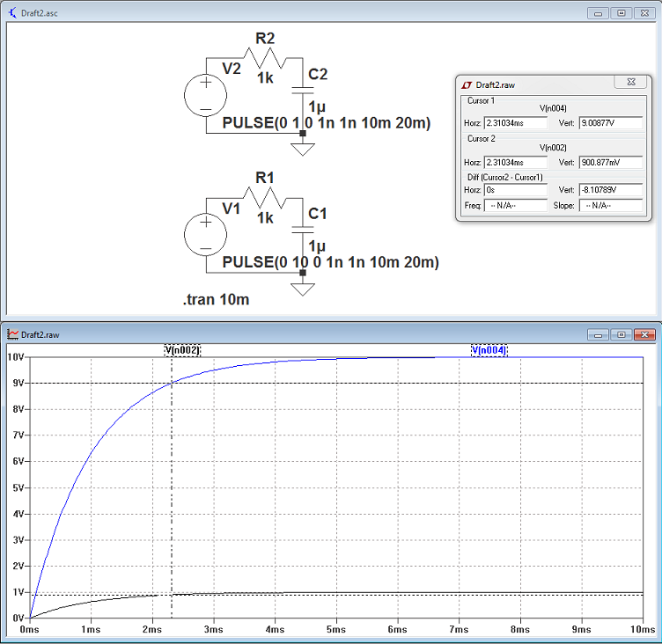Click the 1k value of R1
Viewport: 662px width, 644px height.
click(x=265, y=218)
